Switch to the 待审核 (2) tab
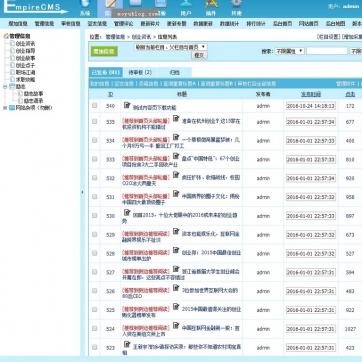 tap(140, 72)
